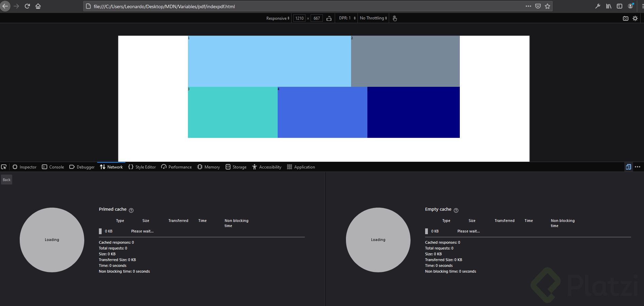Image resolution: width=644 pixels, height=306 pixels.
Task: Click the slate gray box 2
Action: coord(405,61)
